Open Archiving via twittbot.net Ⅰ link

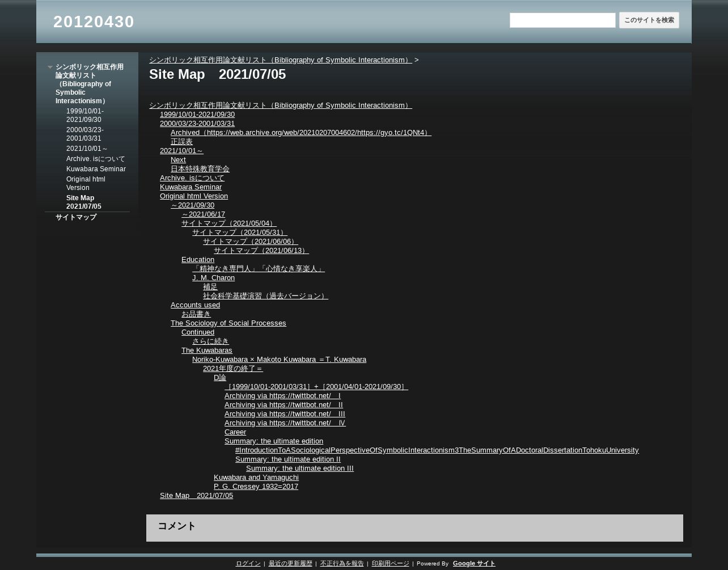tap(282, 395)
